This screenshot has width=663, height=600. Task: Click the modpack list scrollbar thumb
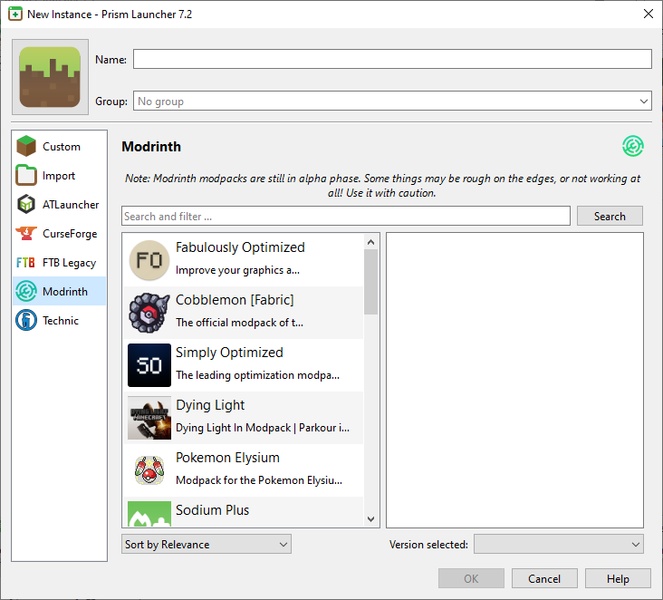click(371, 282)
